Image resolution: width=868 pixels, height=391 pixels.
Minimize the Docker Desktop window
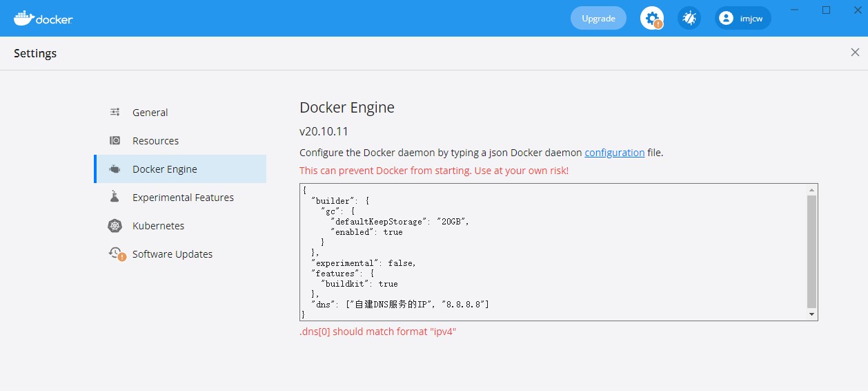794,10
